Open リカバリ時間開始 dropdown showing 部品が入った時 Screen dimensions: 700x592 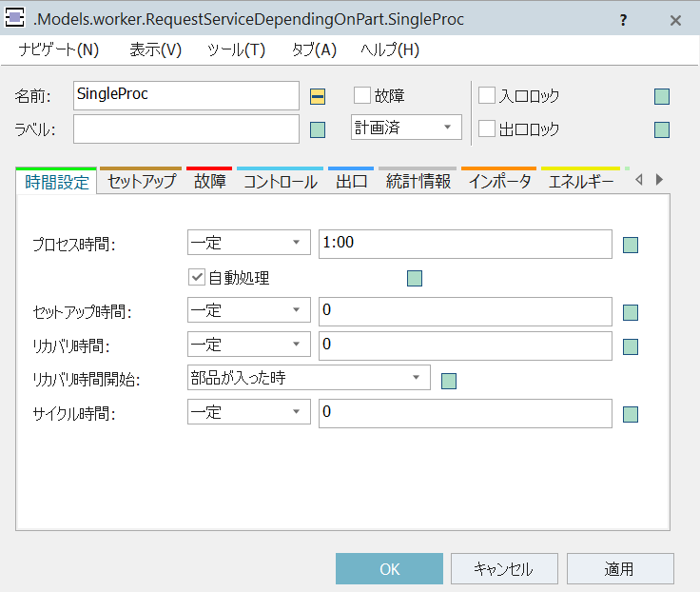(x=309, y=378)
